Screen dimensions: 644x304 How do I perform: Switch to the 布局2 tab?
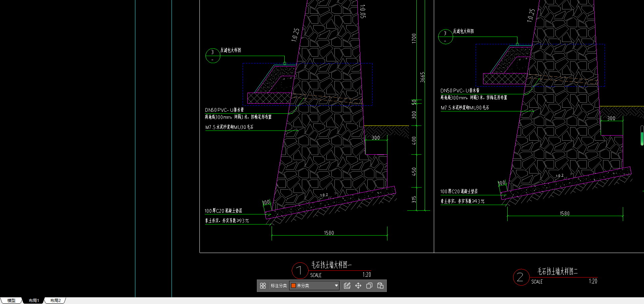(x=55, y=300)
